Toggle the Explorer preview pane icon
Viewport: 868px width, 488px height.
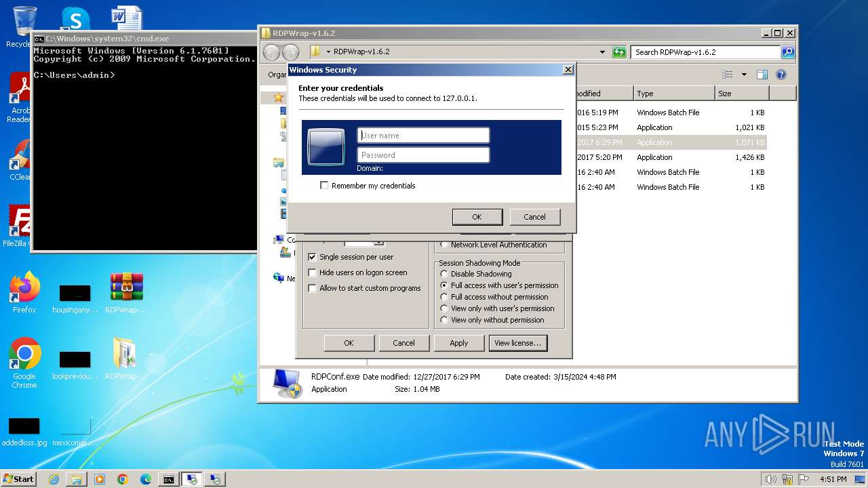[x=762, y=75]
